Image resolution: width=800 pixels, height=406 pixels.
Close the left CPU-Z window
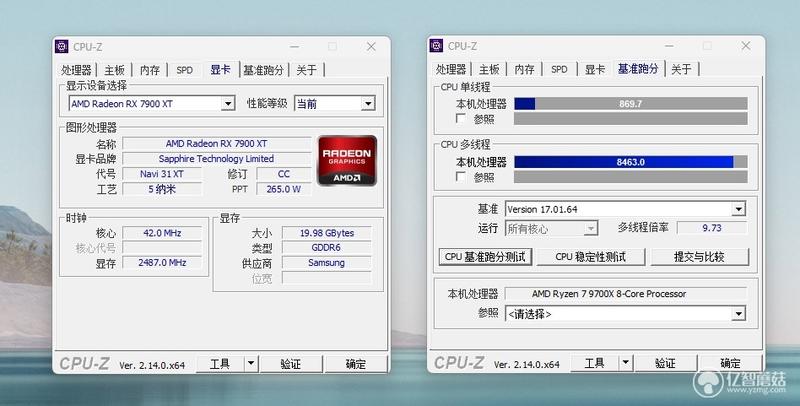click(x=371, y=46)
